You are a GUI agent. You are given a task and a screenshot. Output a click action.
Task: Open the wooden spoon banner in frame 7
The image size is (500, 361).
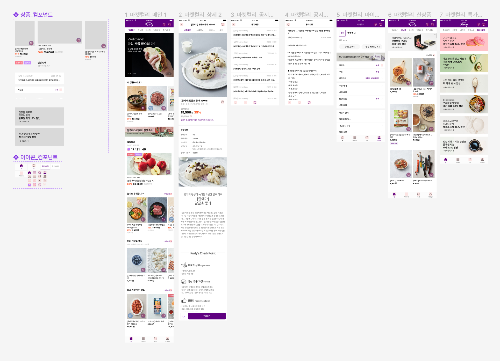click(464, 83)
